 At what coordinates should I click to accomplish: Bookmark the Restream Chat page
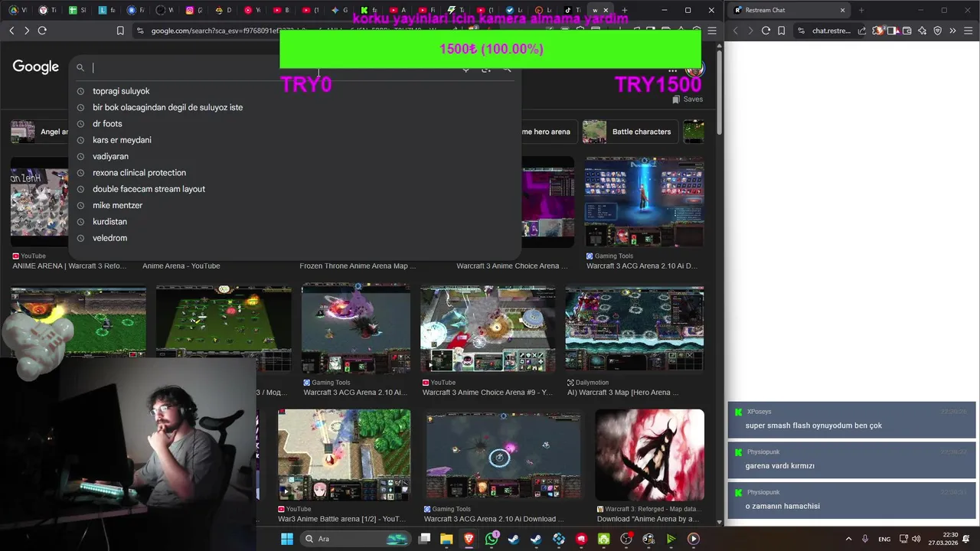781,31
